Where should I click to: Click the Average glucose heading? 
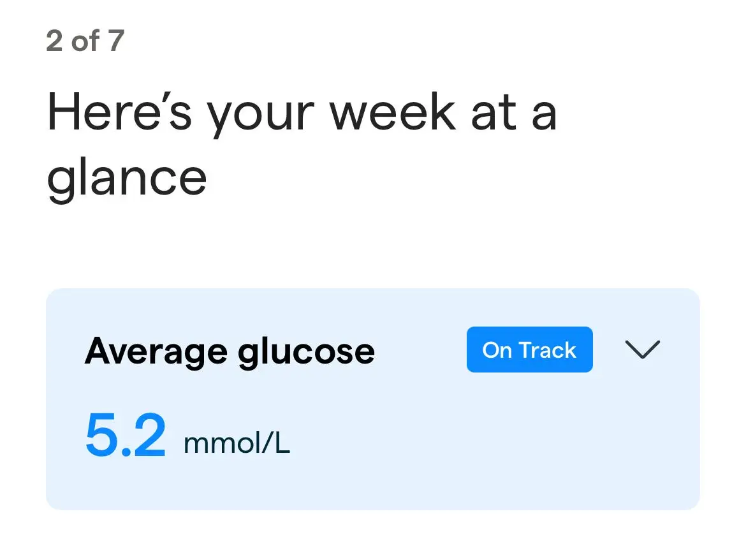point(230,350)
